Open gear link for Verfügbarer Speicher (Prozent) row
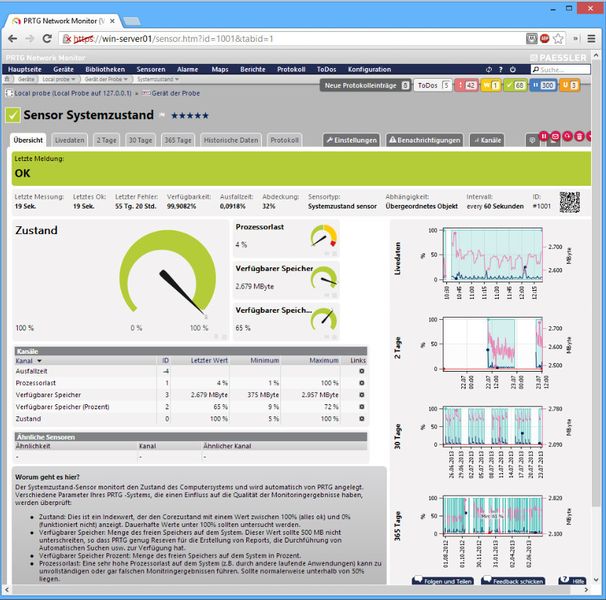This screenshot has height=600, width=606. [x=362, y=407]
